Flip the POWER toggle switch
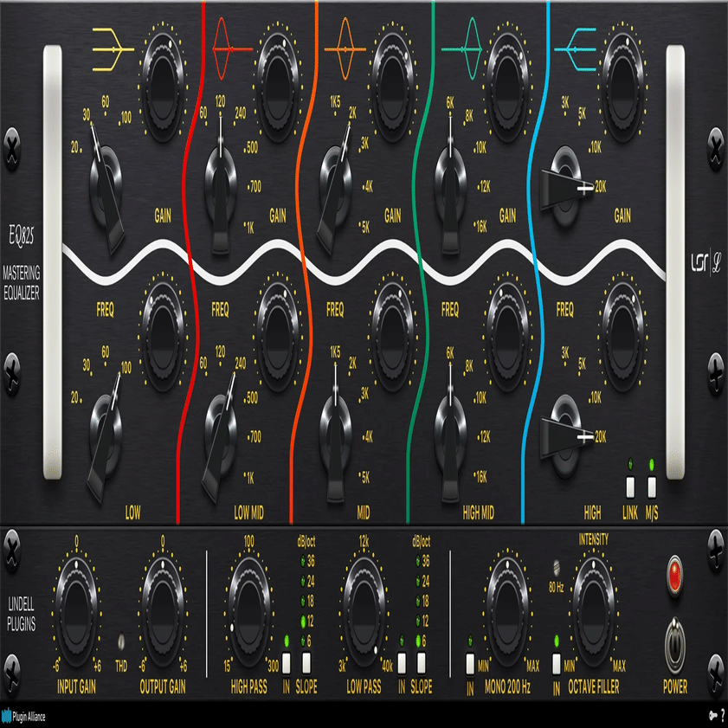The image size is (728, 728). pos(675,646)
